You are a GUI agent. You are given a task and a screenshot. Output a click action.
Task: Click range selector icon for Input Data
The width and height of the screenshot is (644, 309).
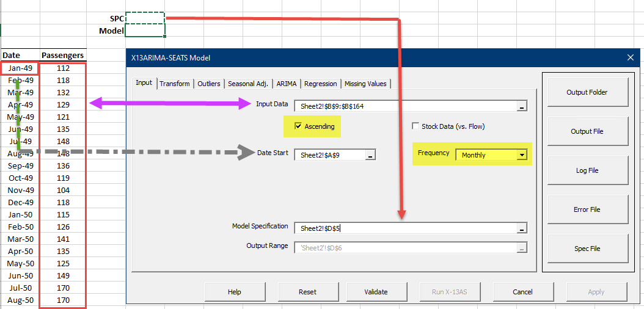521,106
